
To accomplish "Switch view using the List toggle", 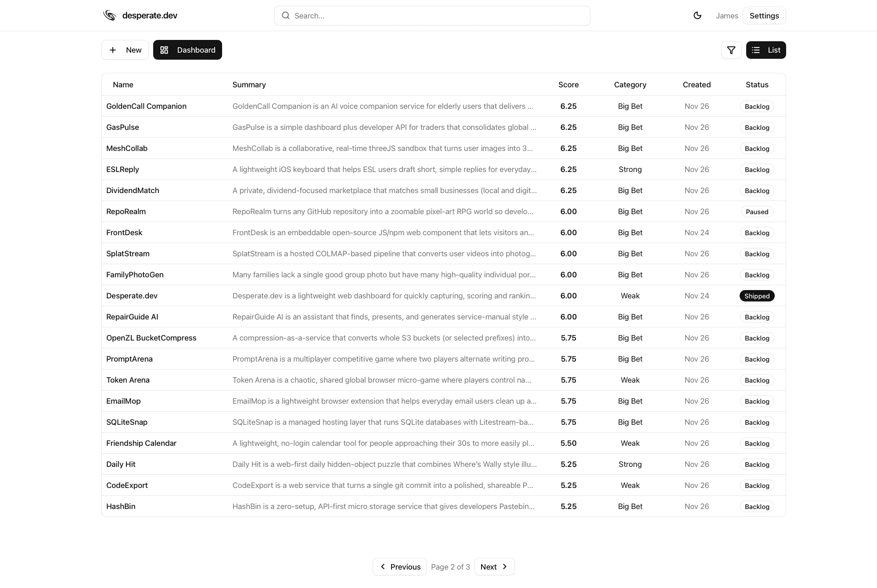I will tap(766, 50).
